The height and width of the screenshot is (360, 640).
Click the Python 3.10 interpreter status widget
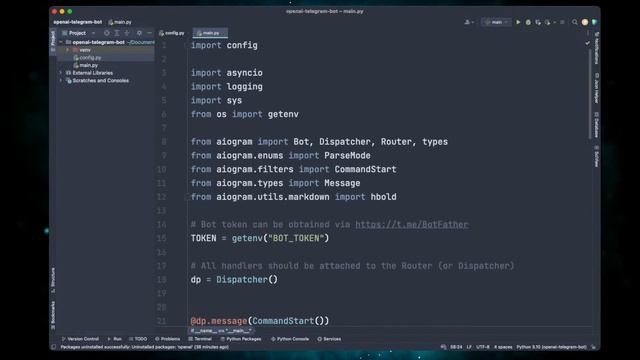[x=551, y=347]
